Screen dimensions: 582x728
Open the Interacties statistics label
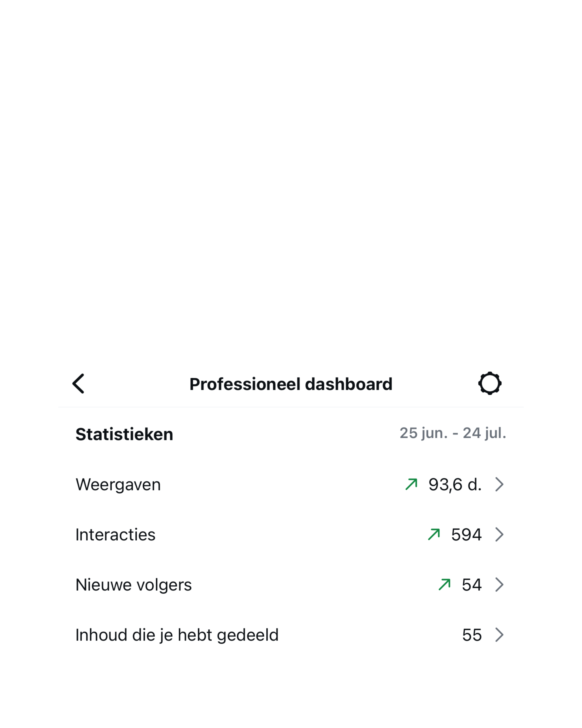(115, 535)
